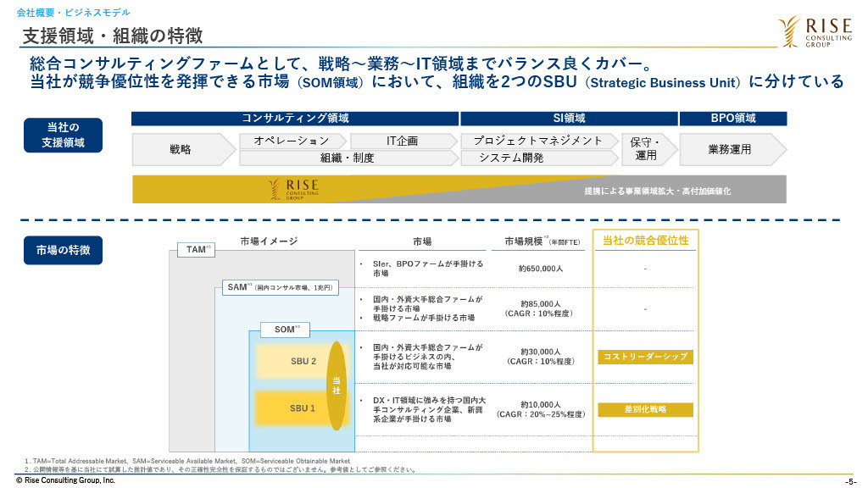The width and height of the screenshot is (868, 488).
Task: Select the 組織・制度 arrow box
Action: (348, 158)
